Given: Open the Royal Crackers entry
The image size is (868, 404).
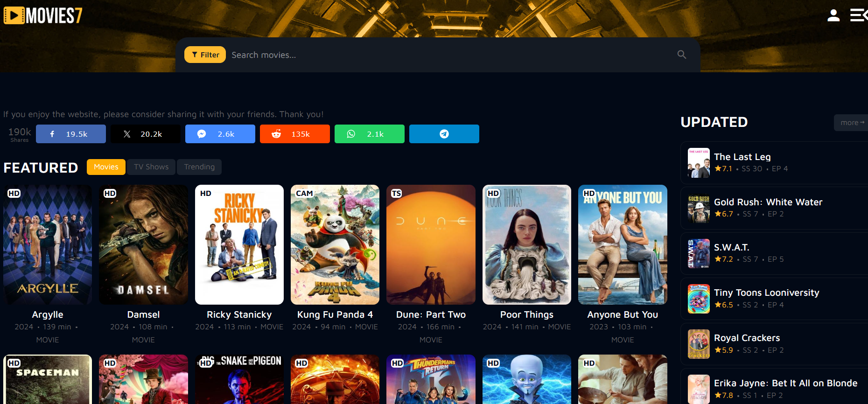Looking at the screenshot, I should [774, 344].
